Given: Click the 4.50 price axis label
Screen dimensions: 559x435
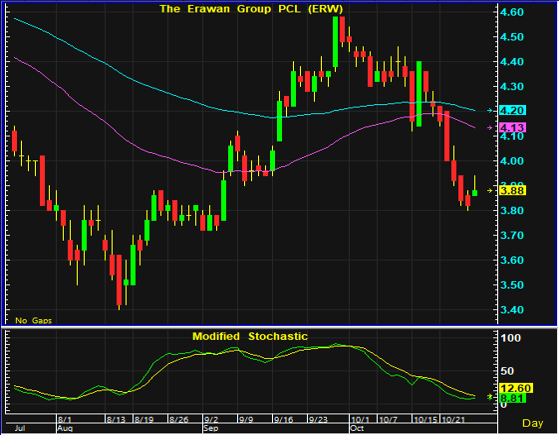Looking at the screenshot, I should 512,37.
